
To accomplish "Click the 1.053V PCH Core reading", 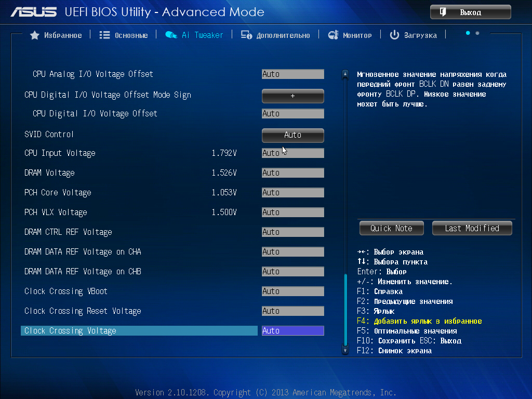I will click(224, 192).
